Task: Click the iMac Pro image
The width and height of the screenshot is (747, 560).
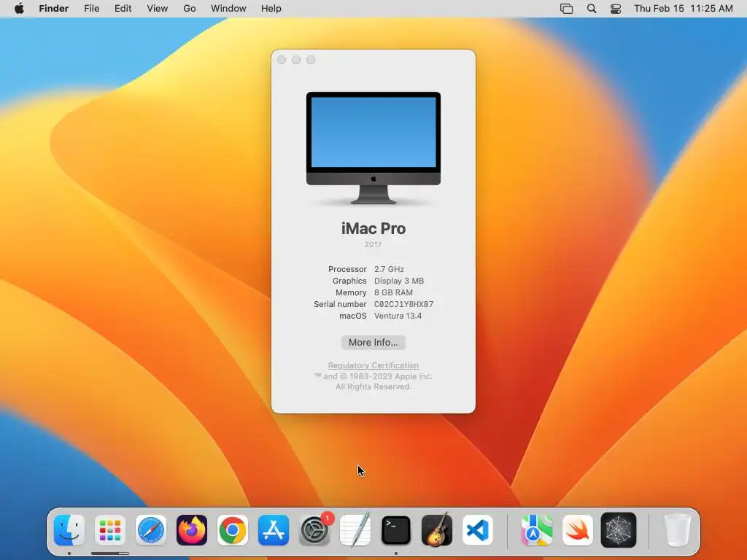Action: 373,148
